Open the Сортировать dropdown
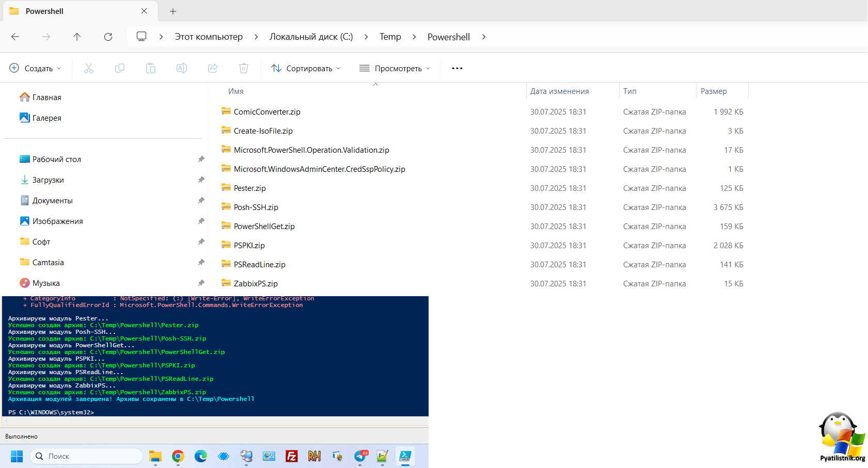Screen dimensions: 868x468 coord(306,68)
